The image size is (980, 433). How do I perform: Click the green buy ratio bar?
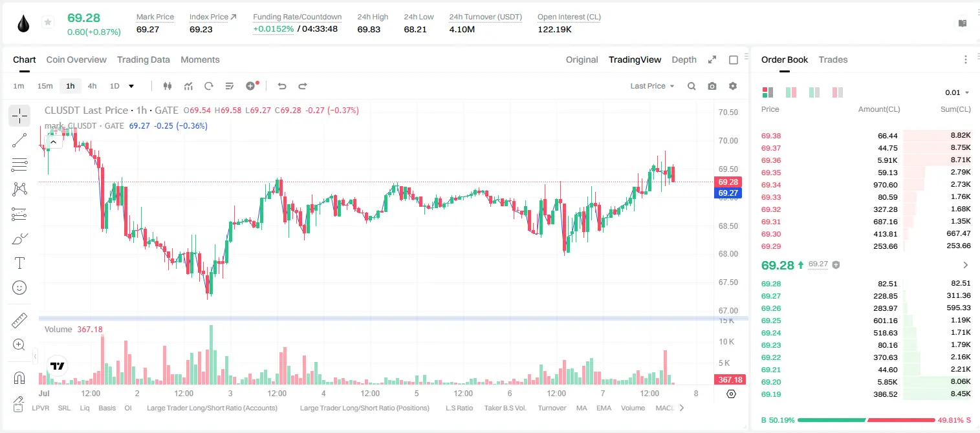tap(831, 420)
